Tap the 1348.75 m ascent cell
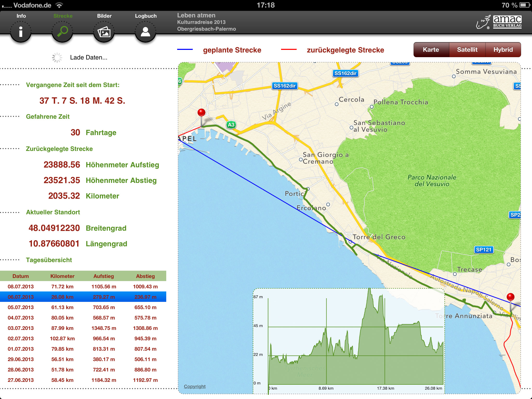Image resolution: width=532 pixels, height=399 pixels. click(104, 328)
